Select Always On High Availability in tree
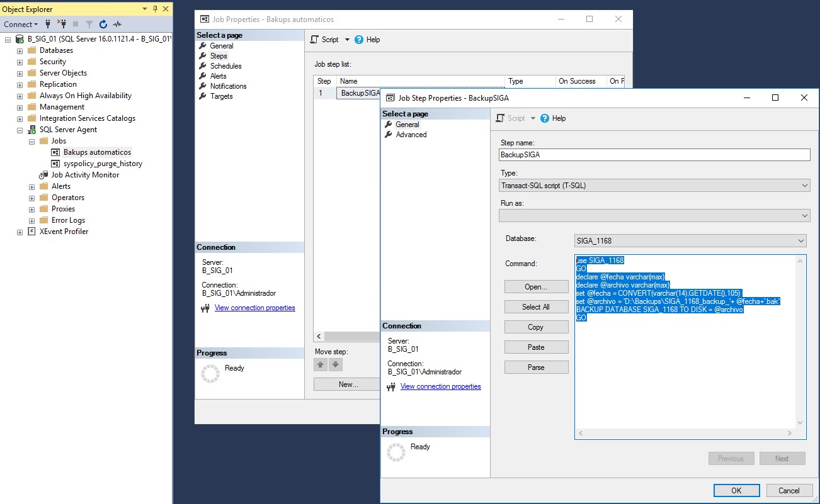This screenshot has height=504, width=820. tap(86, 96)
